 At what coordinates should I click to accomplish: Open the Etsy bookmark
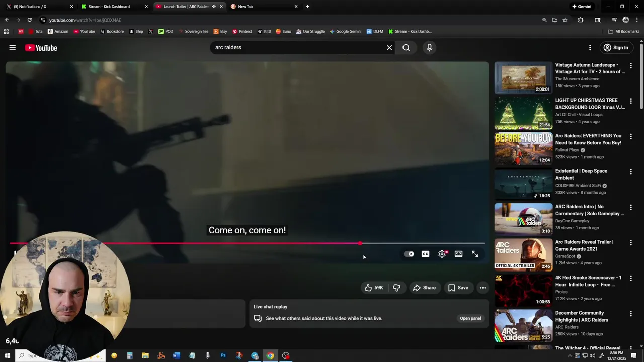coord(220,31)
